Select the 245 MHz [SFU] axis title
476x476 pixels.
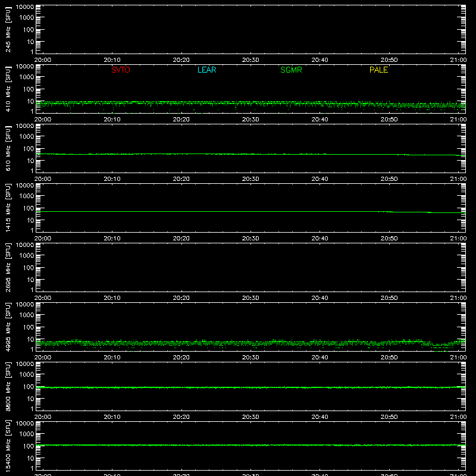click(8, 30)
